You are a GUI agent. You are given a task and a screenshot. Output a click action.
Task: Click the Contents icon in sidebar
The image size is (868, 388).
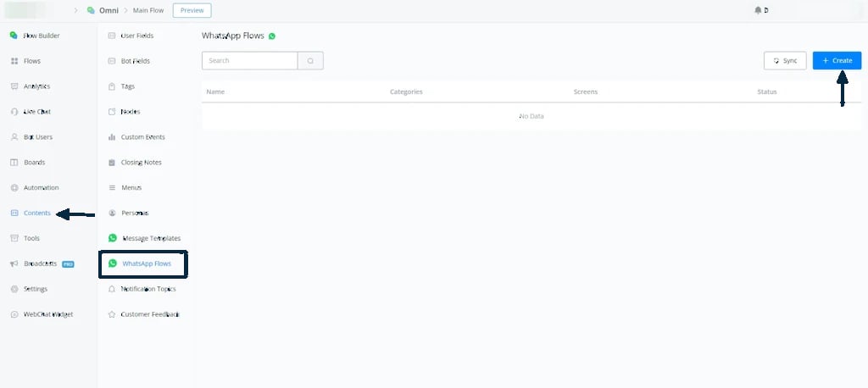(x=14, y=213)
